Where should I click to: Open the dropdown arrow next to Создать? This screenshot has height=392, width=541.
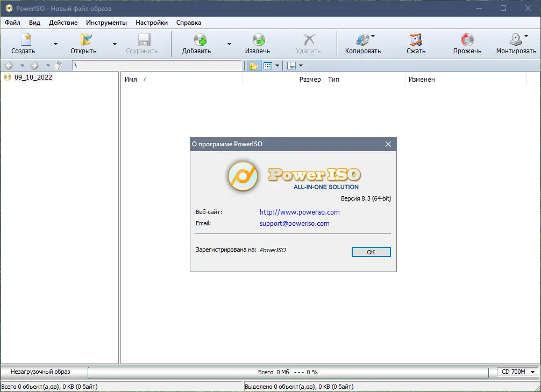click(x=55, y=44)
